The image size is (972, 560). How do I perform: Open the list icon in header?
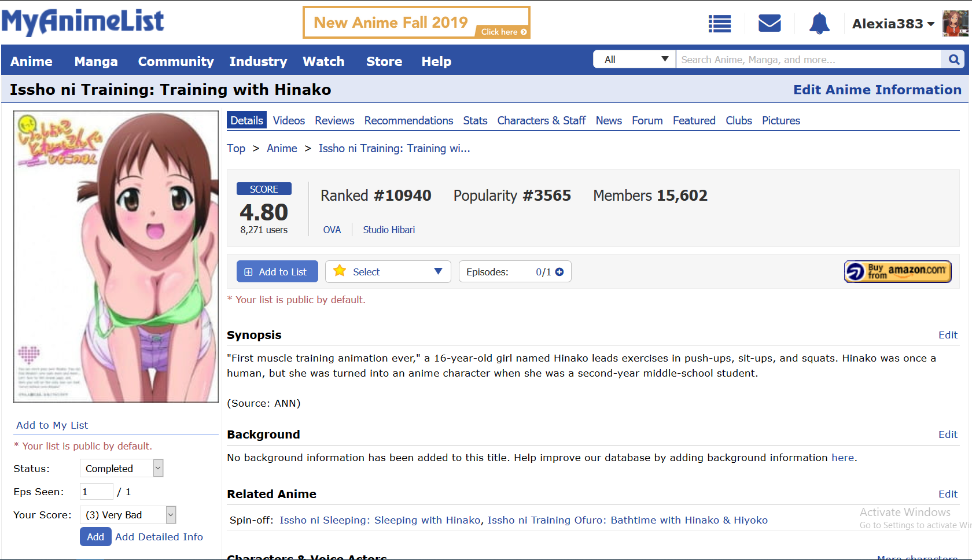coord(719,24)
